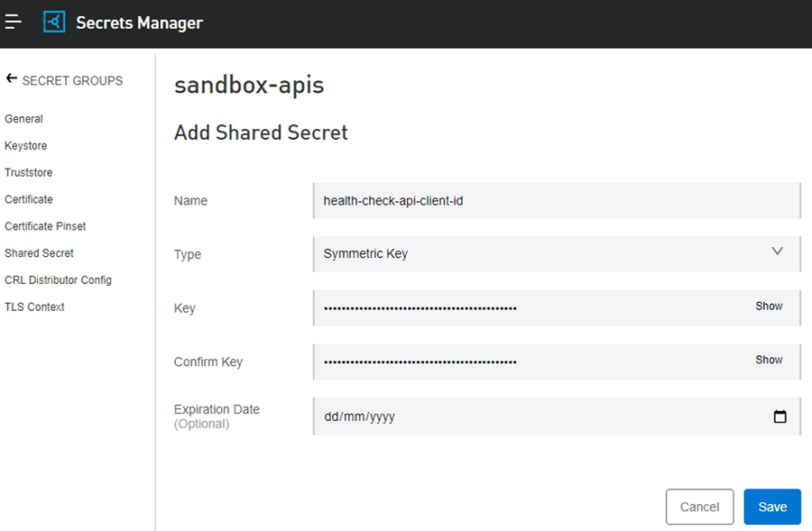Select the Certificate Pinset sidebar entry
This screenshot has width=812, height=531.
pyautogui.click(x=45, y=226)
